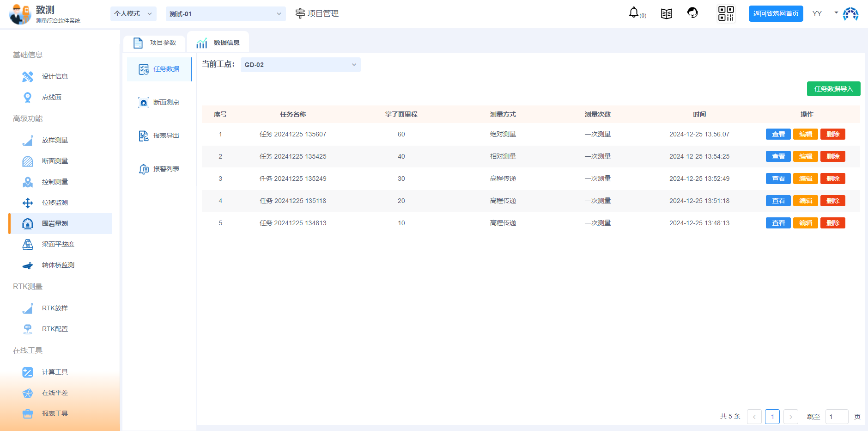Open the QR code icon
This screenshot has width=868, height=431.
[726, 14]
